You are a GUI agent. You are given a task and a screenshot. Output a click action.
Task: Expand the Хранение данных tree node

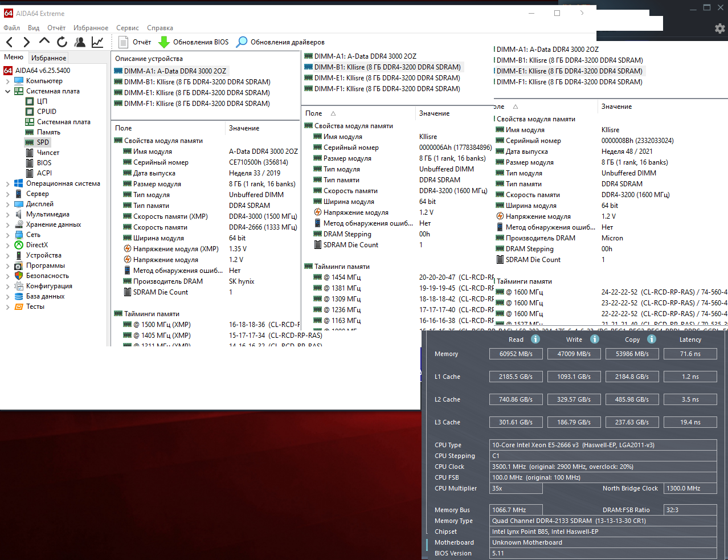pos(7,224)
